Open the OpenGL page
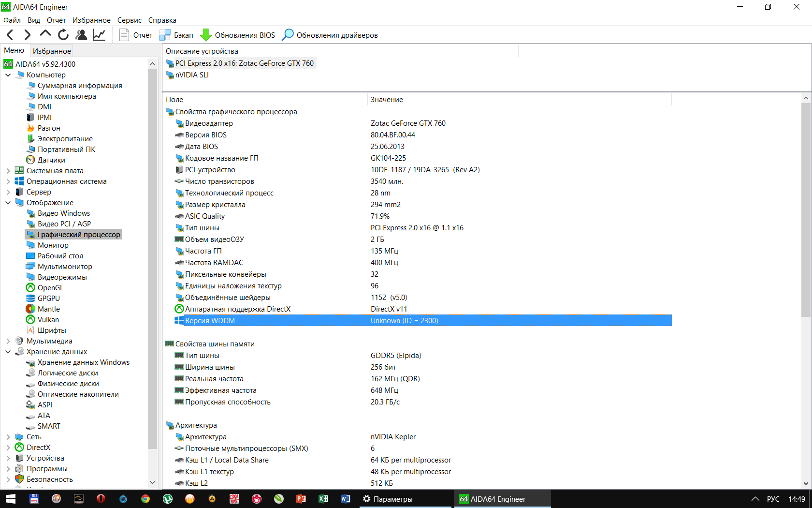Viewport: 812px width, 508px height. tap(50, 288)
